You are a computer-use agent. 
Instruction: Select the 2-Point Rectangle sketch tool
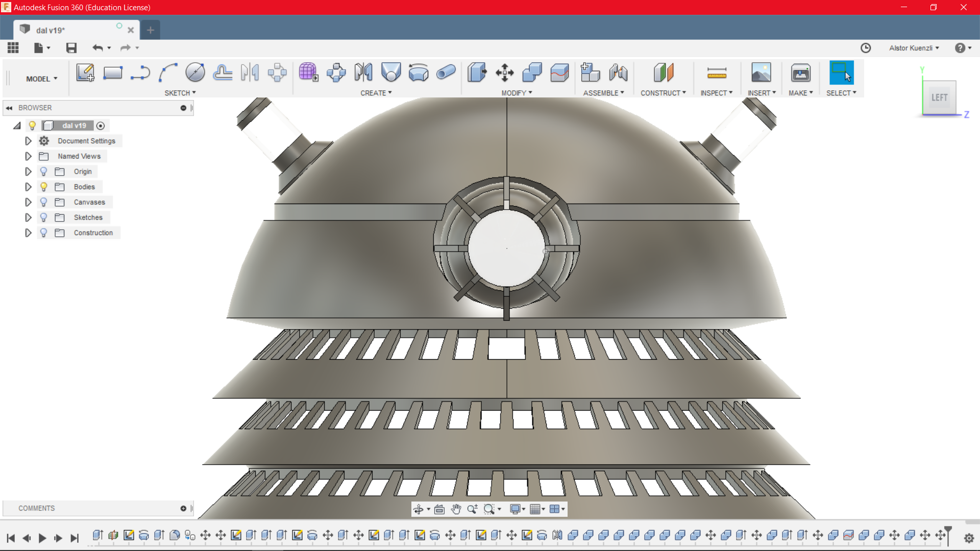(x=112, y=73)
